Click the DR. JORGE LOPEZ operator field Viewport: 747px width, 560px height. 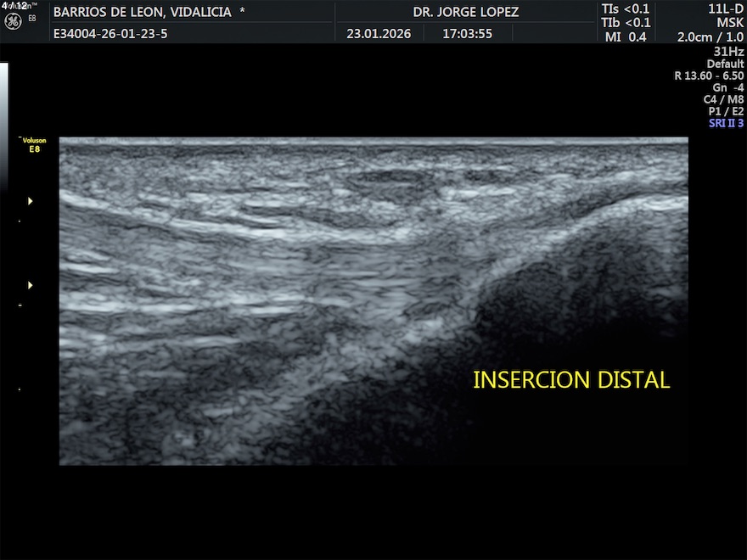[465, 12]
